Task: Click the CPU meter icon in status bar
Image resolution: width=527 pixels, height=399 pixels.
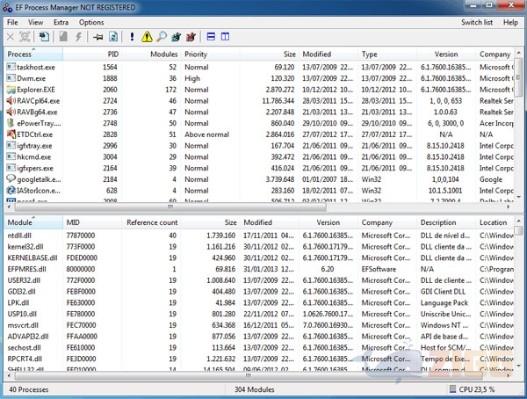Action: click(x=453, y=389)
